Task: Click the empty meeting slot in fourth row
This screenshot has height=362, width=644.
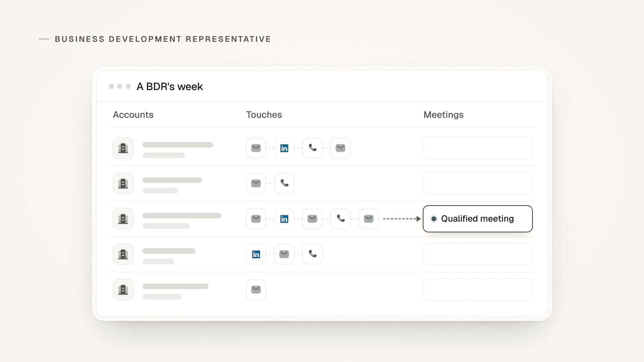Action: [x=478, y=254]
